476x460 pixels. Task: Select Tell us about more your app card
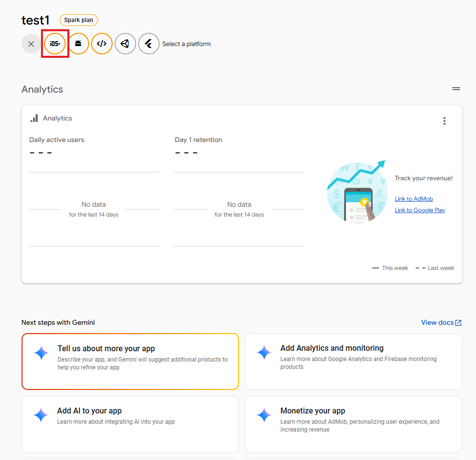point(130,362)
